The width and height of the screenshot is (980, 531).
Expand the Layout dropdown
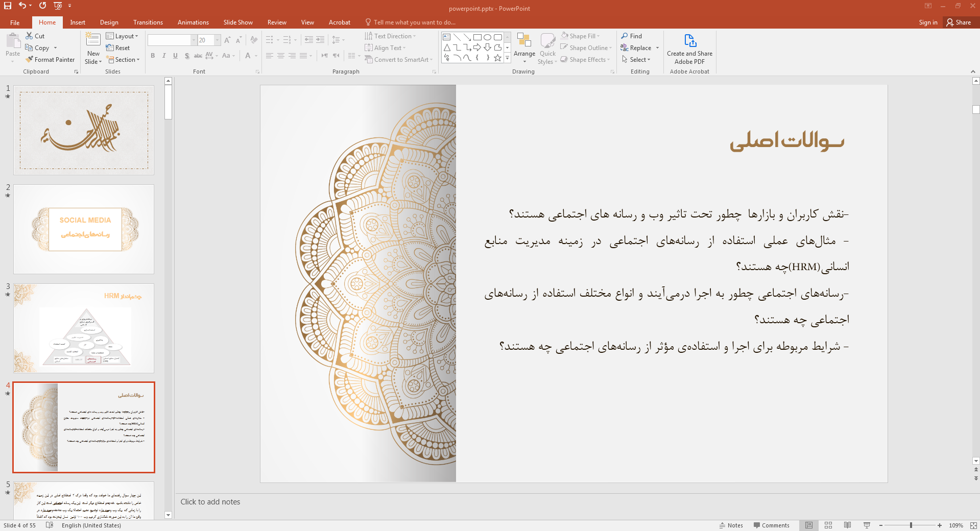click(122, 36)
